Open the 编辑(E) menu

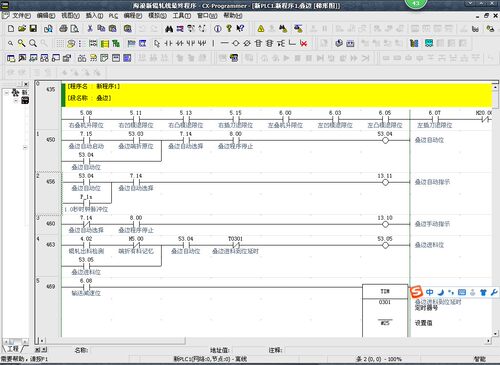click(x=46, y=16)
